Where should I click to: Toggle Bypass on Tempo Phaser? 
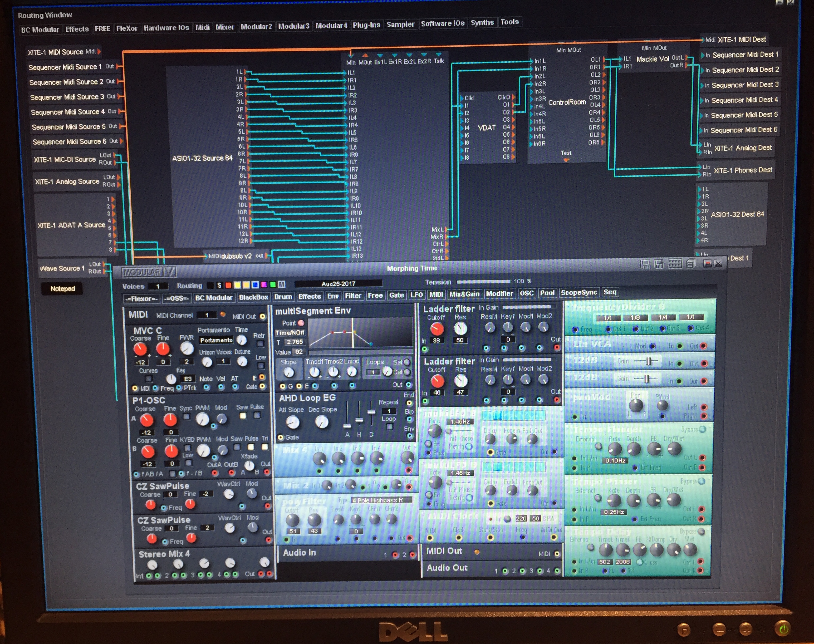tap(702, 481)
